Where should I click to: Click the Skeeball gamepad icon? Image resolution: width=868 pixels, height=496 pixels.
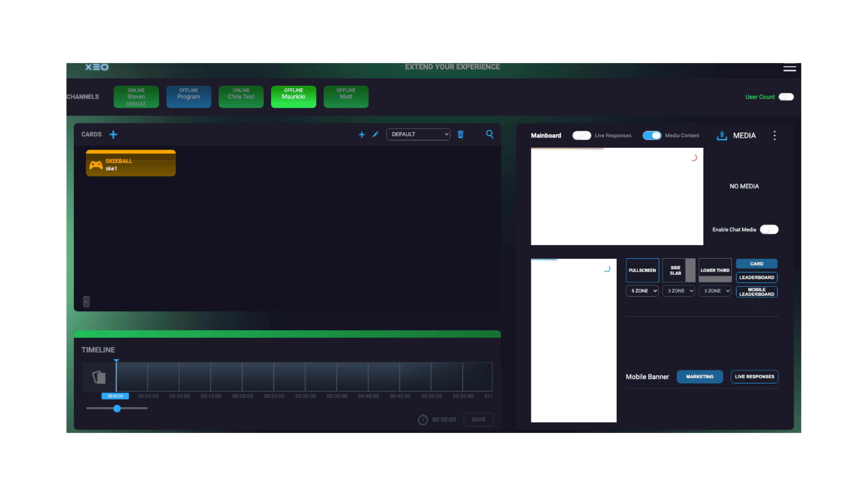[x=96, y=165]
